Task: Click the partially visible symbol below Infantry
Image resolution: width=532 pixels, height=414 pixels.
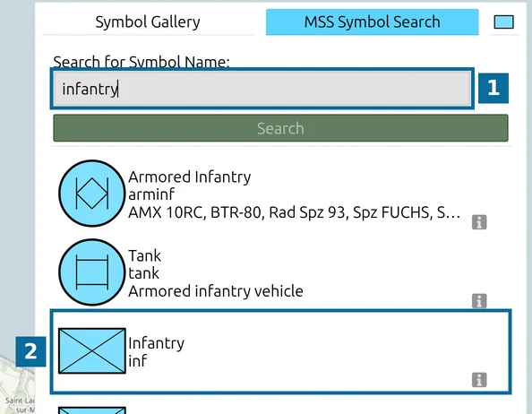Action: pyautogui.click(x=92, y=410)
